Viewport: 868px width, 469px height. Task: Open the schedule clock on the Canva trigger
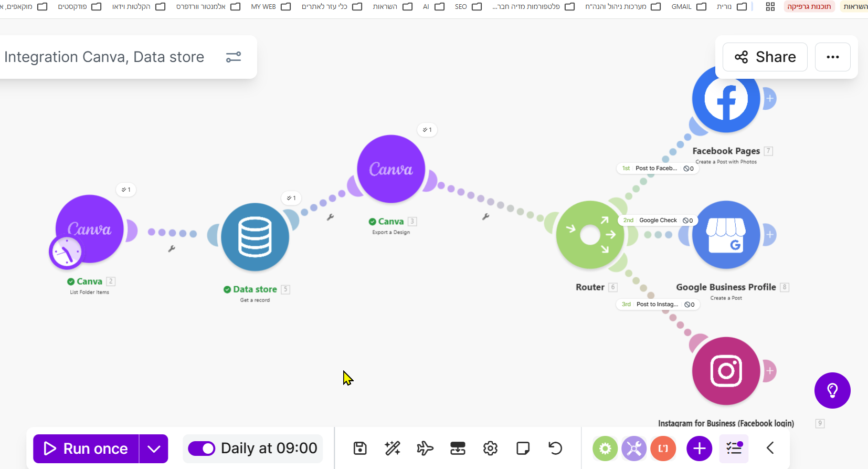66,252
